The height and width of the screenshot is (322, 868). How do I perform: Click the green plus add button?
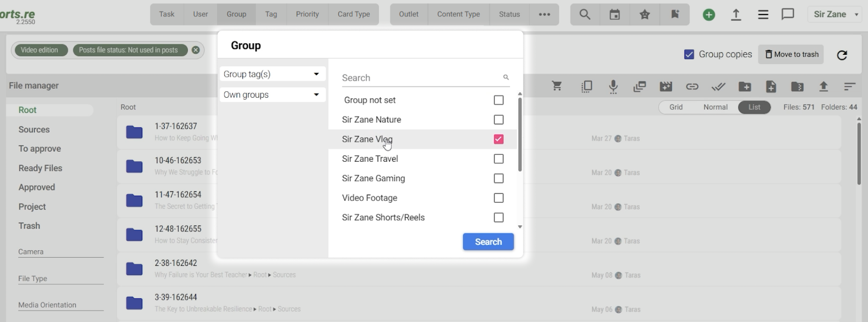click(708, 15)
